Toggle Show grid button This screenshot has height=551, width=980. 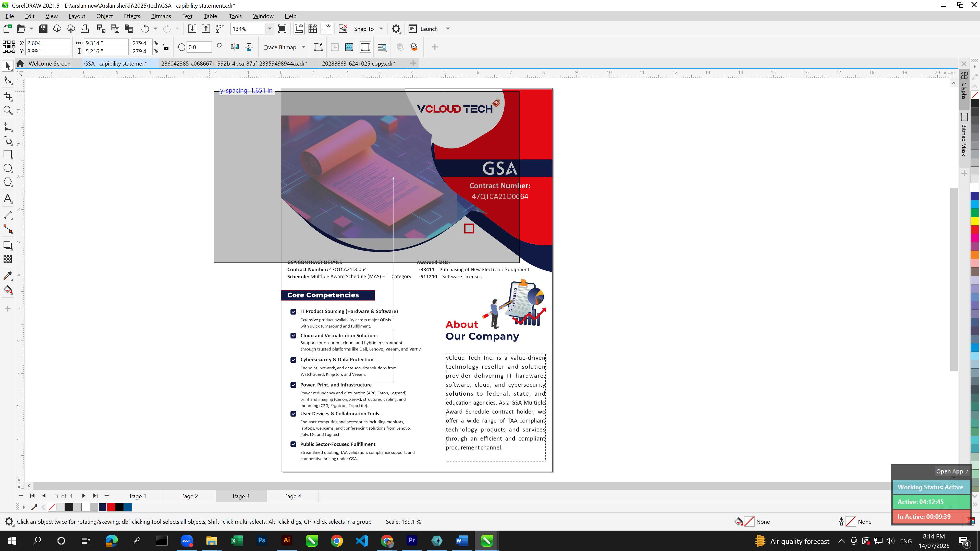313,29
